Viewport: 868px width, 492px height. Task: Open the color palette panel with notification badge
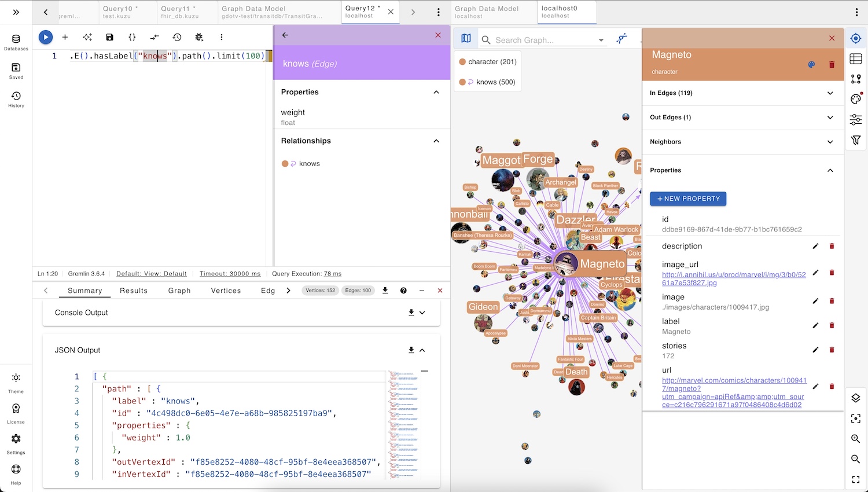click(855, 99)
